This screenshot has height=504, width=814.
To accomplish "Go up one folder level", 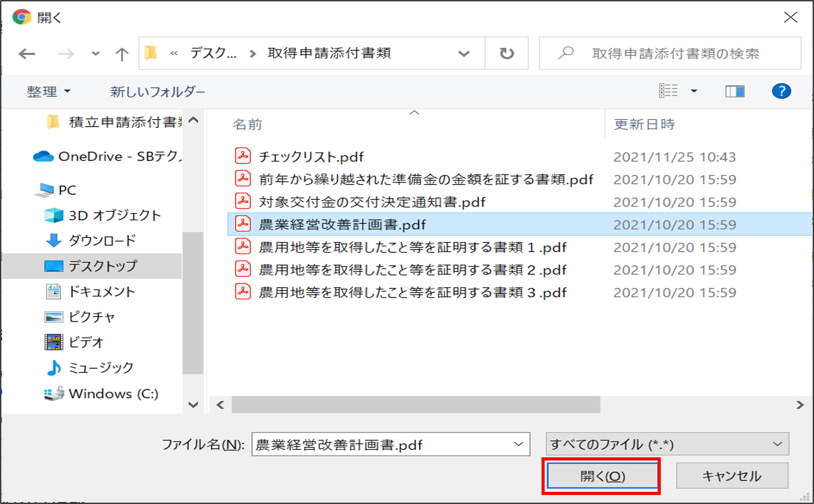I will pos(122,54).
